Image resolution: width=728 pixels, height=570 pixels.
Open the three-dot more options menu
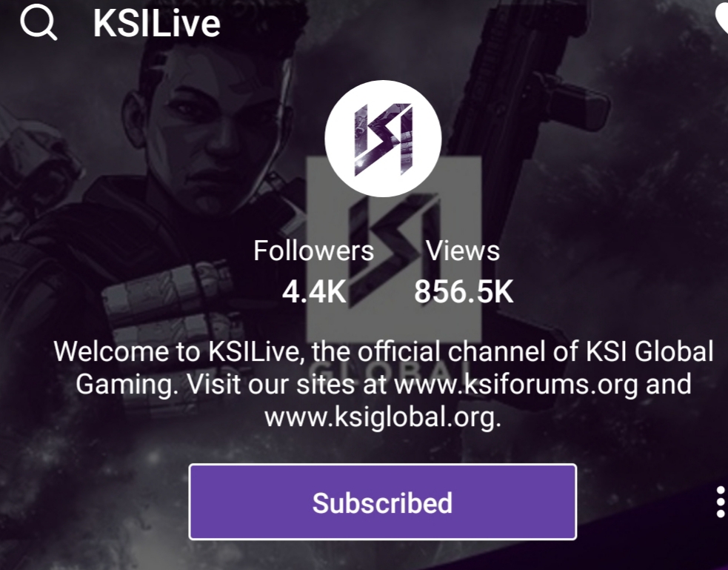click(720, 502)
